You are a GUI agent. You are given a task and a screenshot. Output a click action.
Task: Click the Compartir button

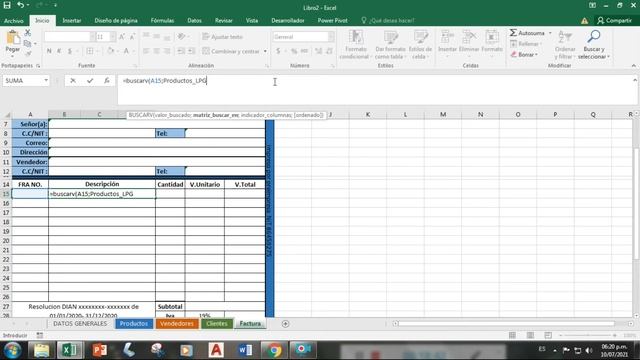tap(614, 20)
